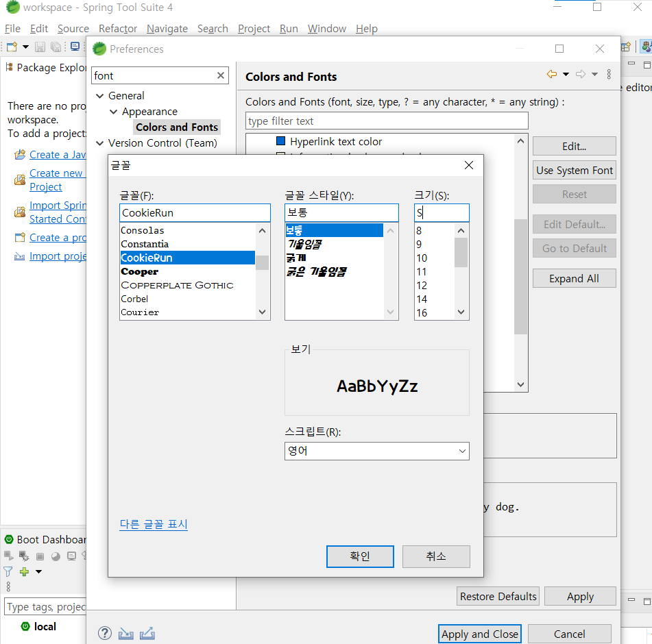The width and height of the screenshot is (652, 644).
Task: Click the back navigation arrow in Preferences
Action: tap(552, 75)
